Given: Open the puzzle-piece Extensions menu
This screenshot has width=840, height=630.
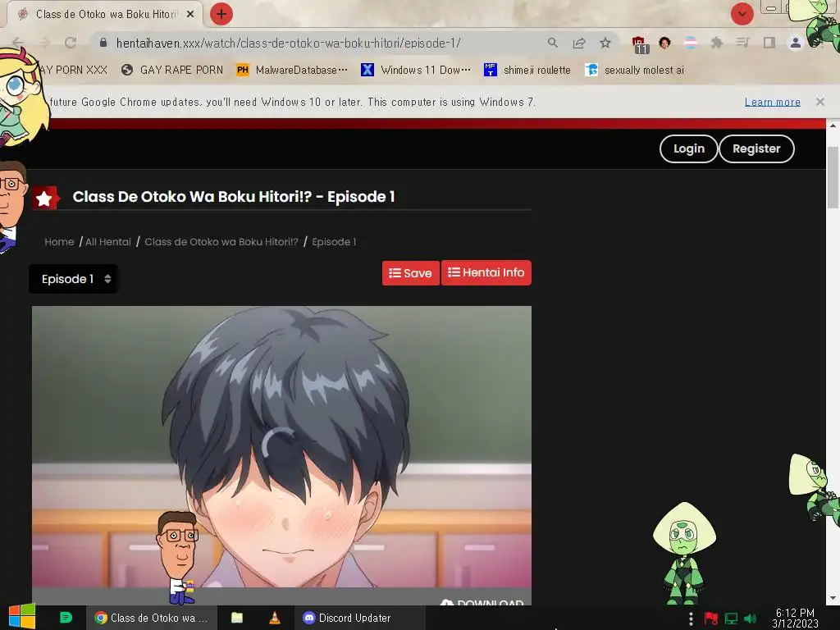Looking at the screenshot, I should pyautogui.click(x=717, y=43).
